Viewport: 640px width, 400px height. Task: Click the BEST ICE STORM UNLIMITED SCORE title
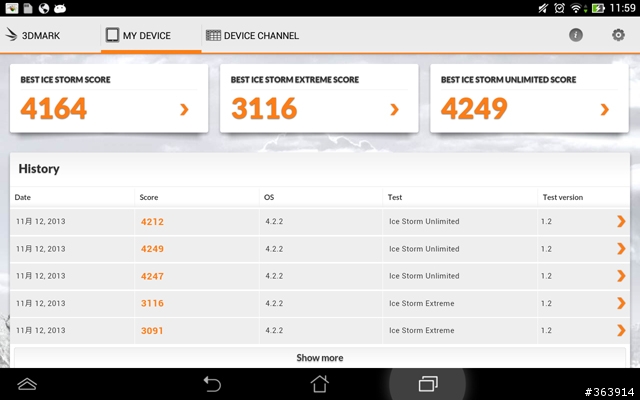coord(509,80)
